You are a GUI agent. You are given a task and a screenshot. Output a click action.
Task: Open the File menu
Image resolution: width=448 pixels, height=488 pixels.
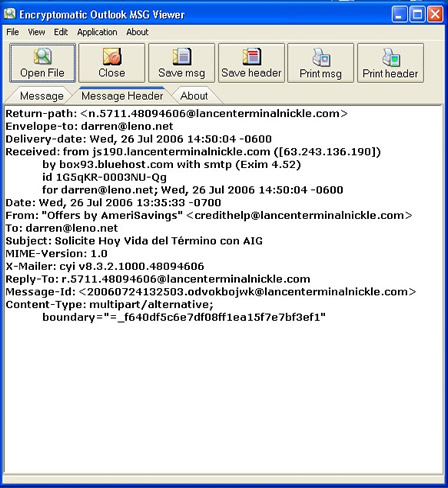click(12, 32)
